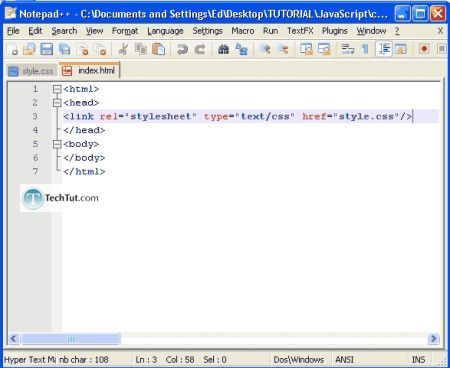Screen dimensions: 450x368
Task: Click the ANSI encoding status field
Action: pos(345,360)
